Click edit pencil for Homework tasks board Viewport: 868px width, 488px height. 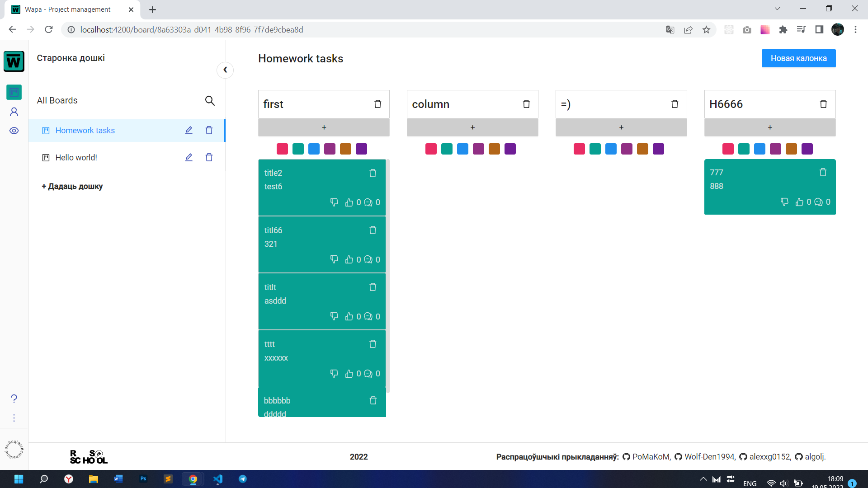point(189,131)
